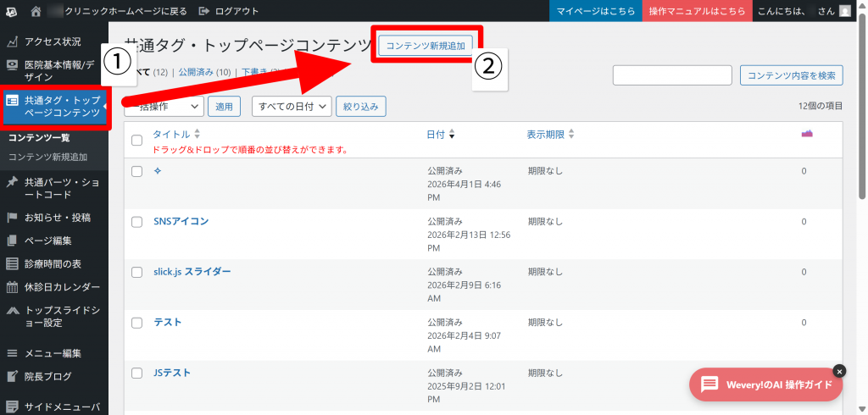Image resolution: width=868 pixels, height=415 pixels.
Task: Click the home icon in admin bar
Action: (36, 11)
